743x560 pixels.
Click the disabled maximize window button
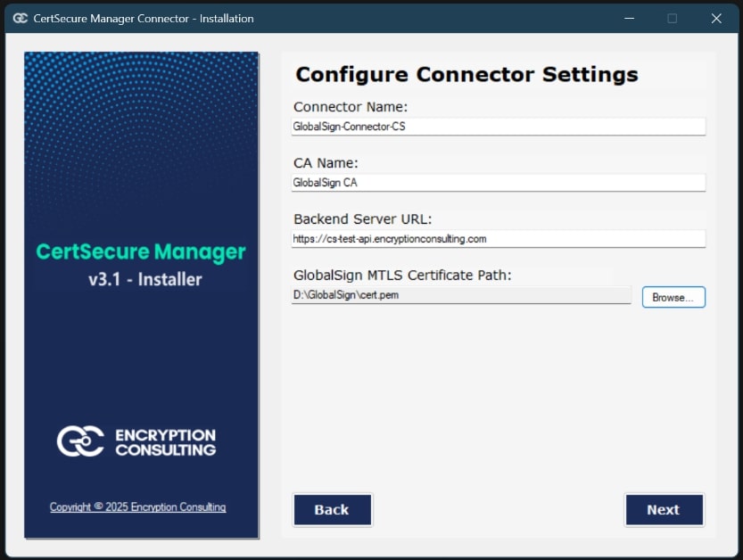point(672,19)
